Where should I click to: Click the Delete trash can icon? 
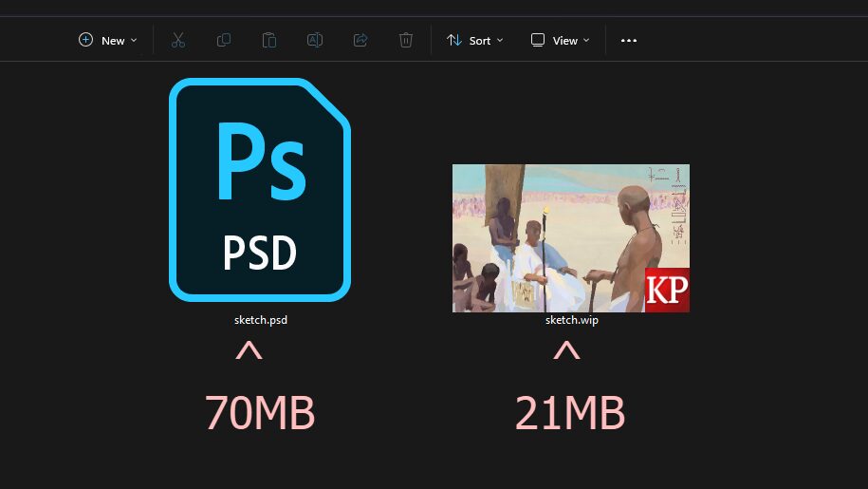pyautogui.click(x=406, y=40)
